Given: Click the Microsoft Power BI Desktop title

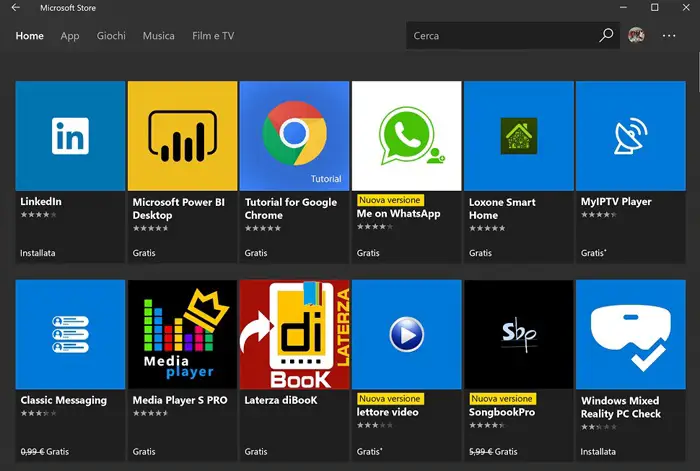Looking at the screenshot, I should click(179, 208).
